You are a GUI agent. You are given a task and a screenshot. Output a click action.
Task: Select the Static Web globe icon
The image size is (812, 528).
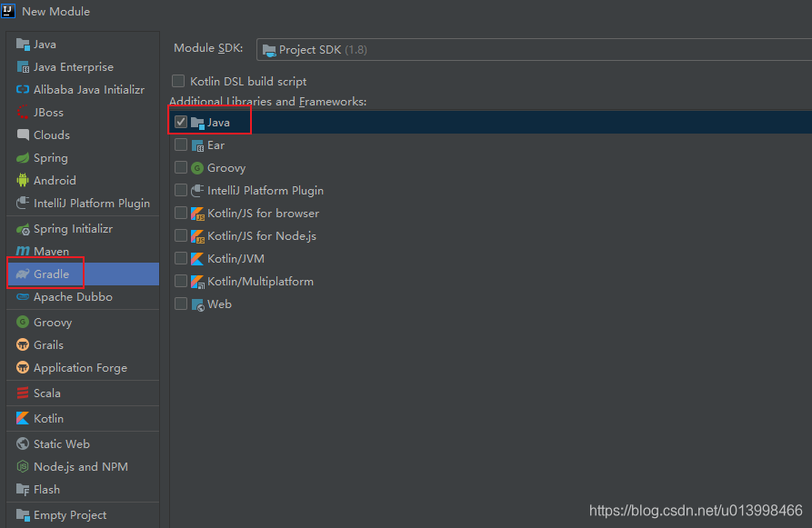(23, 443)
